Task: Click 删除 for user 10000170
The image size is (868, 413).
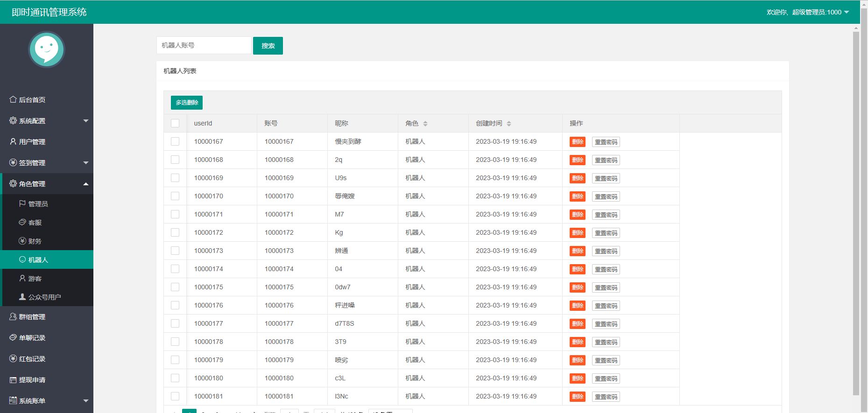Action: (x=578, y=196)
